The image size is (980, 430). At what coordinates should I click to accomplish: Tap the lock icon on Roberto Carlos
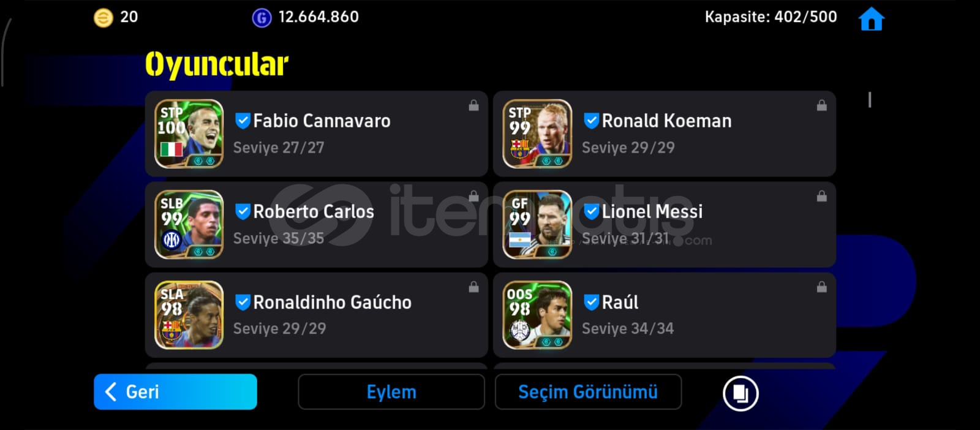point(473,196)
